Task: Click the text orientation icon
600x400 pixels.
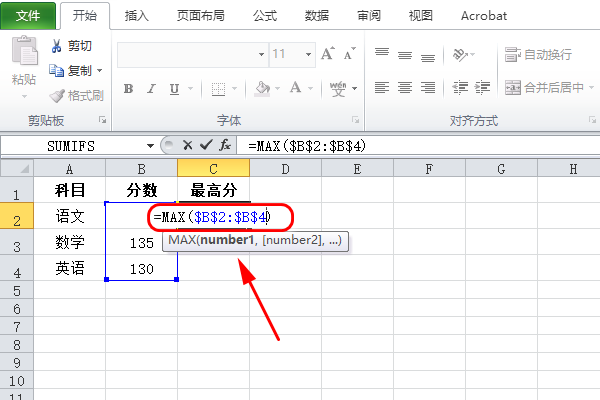Action: 460,55
